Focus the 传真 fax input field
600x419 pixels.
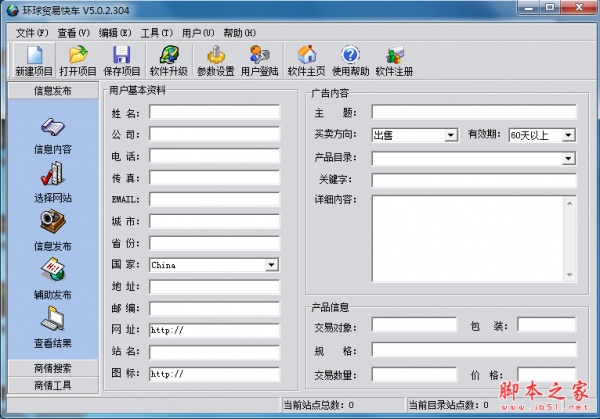[214, 178]
